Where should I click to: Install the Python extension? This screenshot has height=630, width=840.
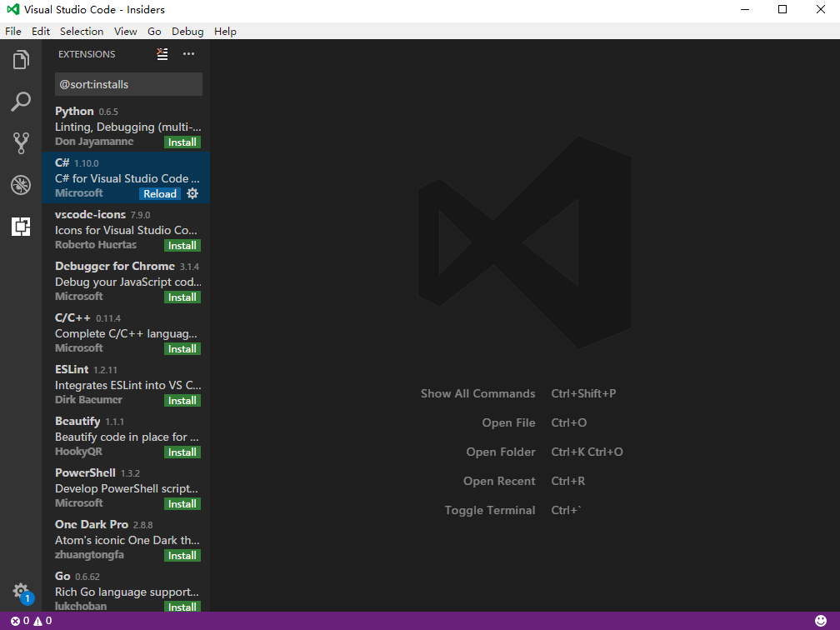182,142
